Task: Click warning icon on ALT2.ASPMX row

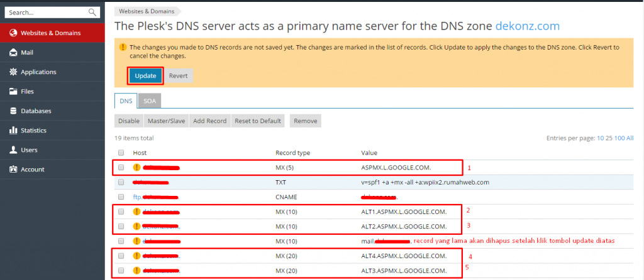Action: tap(136, 226)
